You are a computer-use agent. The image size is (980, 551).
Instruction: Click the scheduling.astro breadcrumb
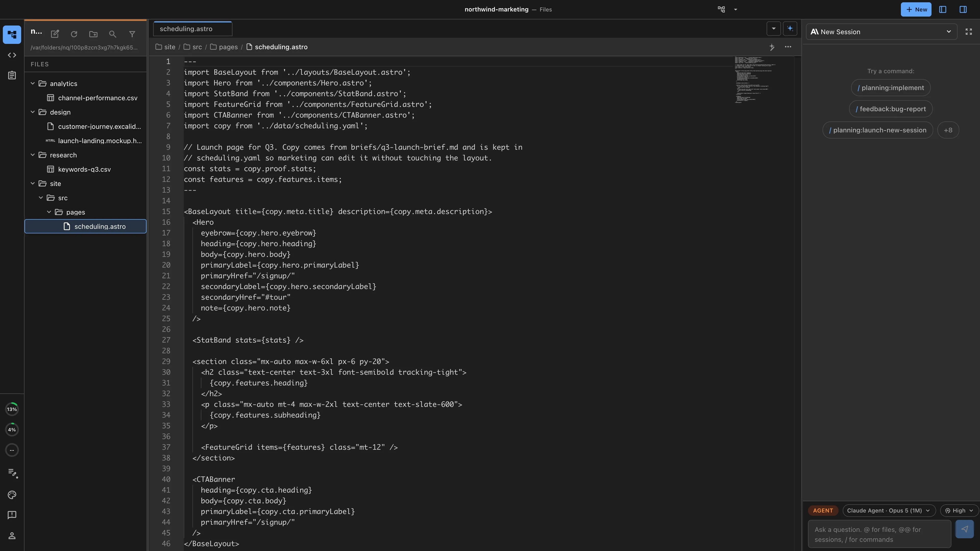[277, 47]
